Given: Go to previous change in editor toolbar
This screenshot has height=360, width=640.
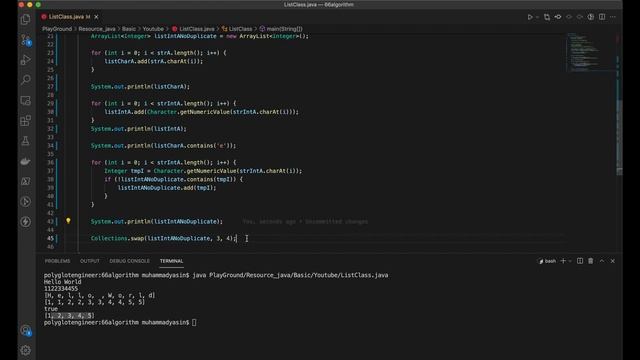Looking at the screenshot, I should (x=569, y=17).
